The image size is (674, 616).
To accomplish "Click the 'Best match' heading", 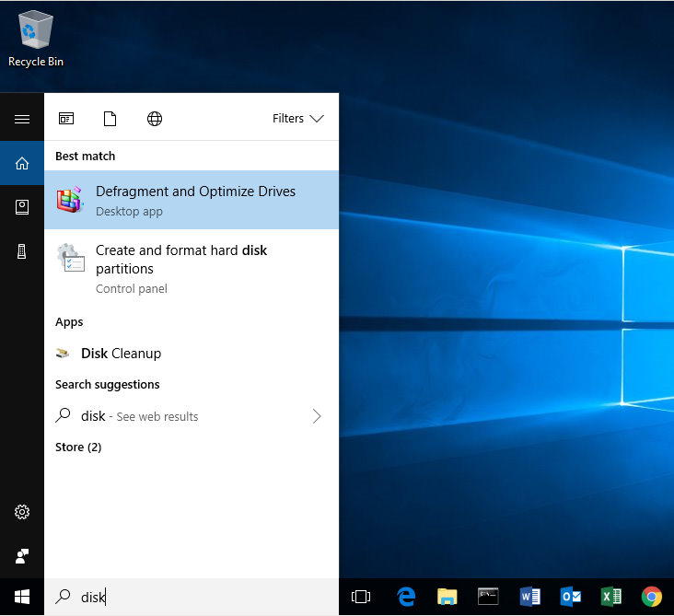I will (x=85, y=156).
